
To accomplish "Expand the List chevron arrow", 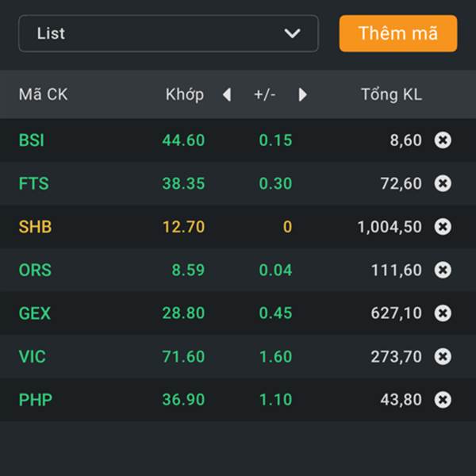I will 292,33.
